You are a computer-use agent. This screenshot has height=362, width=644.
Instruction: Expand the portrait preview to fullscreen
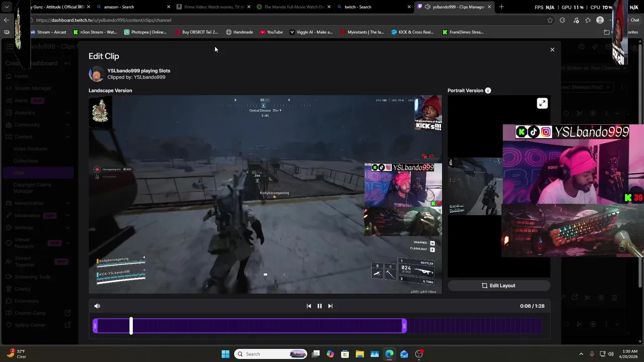[542, 103]
